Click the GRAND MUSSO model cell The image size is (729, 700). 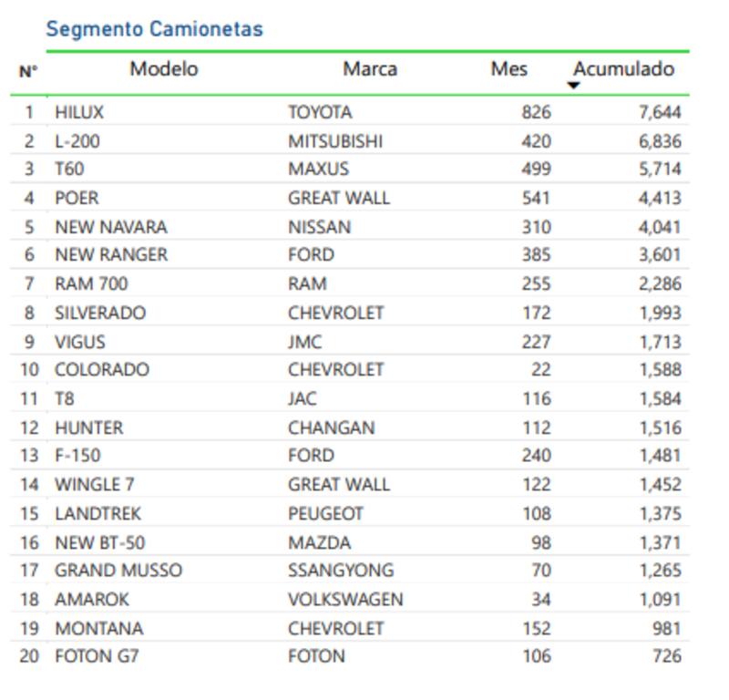pyautogui.click(x=118, y=570)
